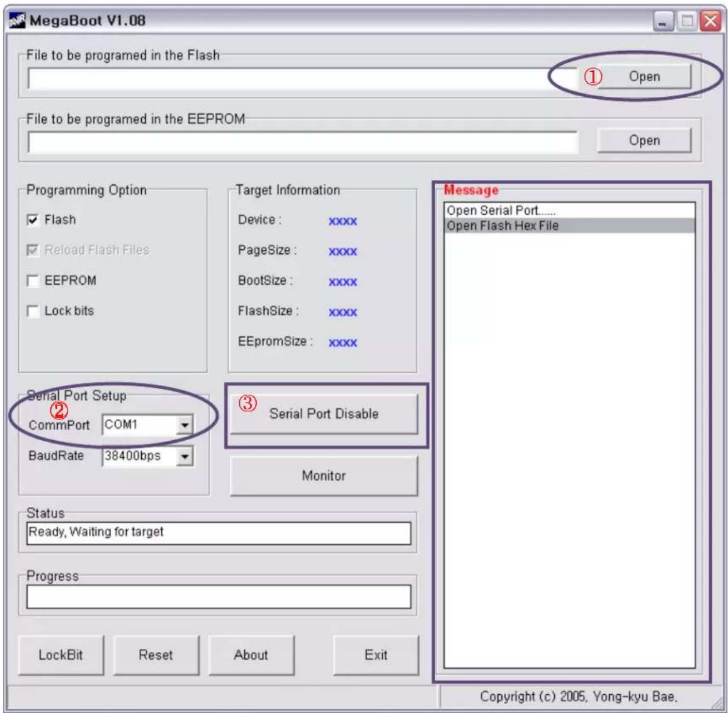Click the Flash file path field
Viewport: 728px width, 713px height.
coord(303,79)
